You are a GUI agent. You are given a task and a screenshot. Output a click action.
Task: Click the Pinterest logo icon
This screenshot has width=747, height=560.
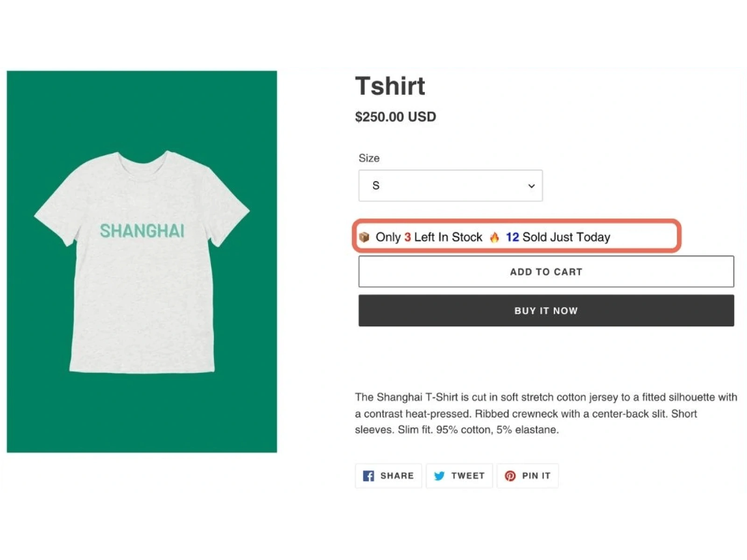(510, 476)
